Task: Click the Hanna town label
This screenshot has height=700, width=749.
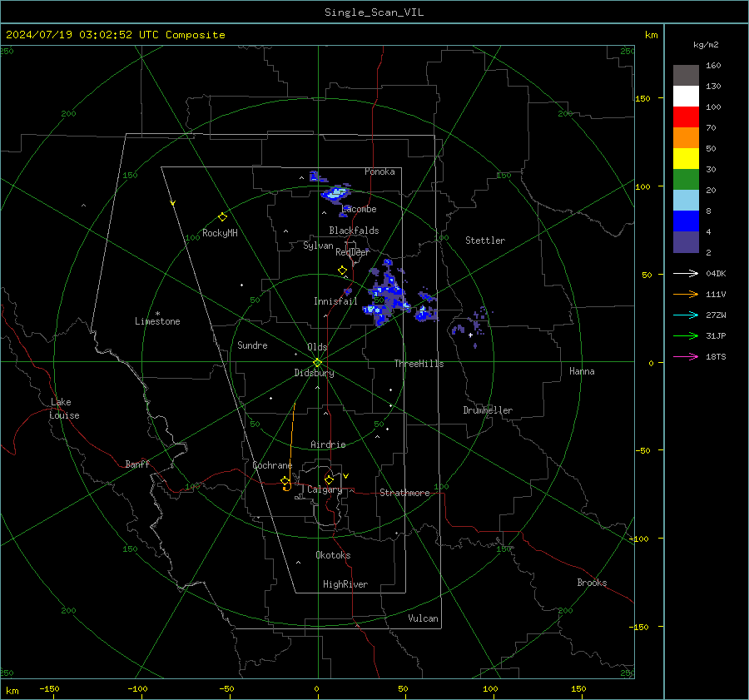Action: pyautogui.click(x=582, y=371)
